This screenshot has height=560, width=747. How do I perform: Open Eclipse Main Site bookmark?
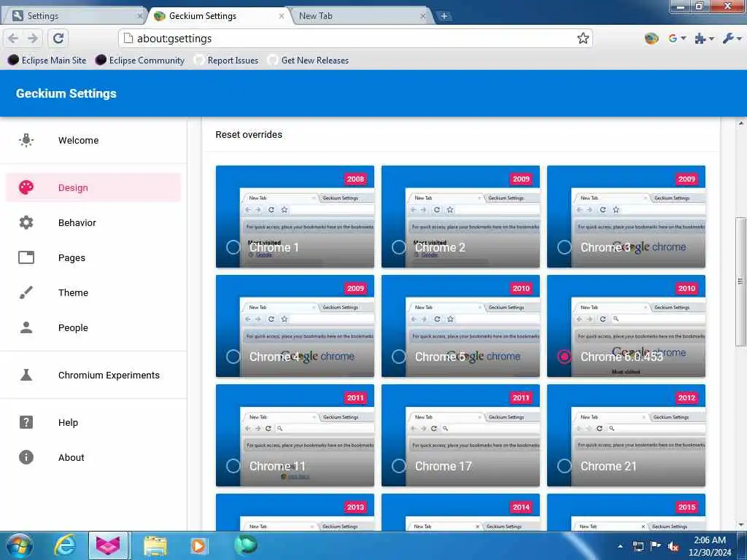[47, 60]
